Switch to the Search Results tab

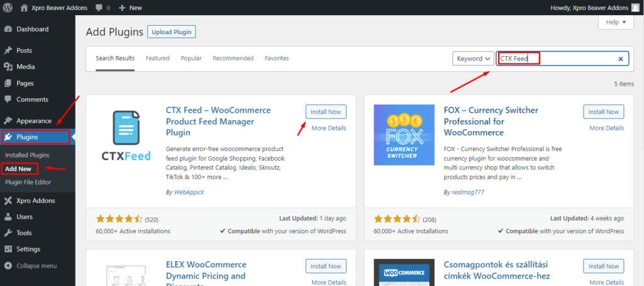point(115,59)
